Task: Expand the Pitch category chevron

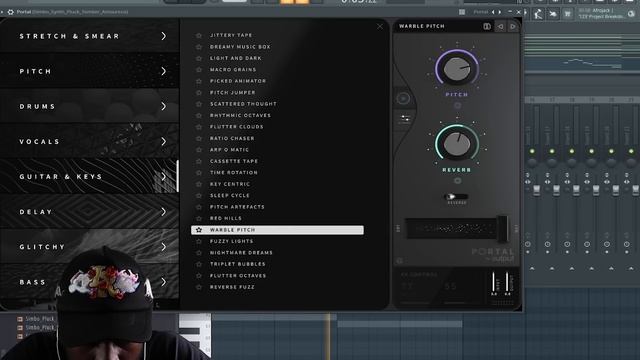Action: click(x=164, y=71)
